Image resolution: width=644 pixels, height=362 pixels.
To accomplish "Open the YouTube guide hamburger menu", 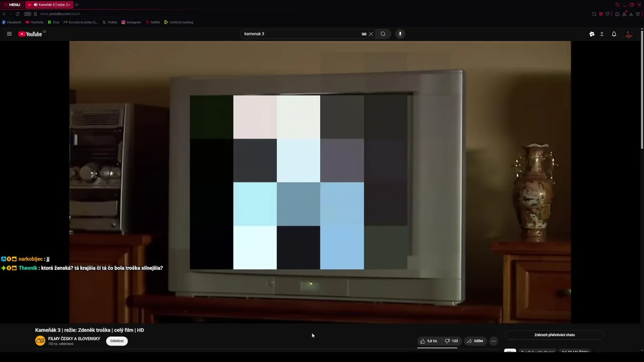I will pos(9,34).
